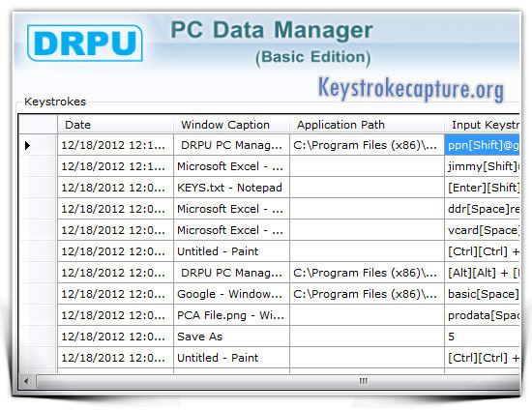The width and height of the screenshot is (532, 410).
Task: Click the horizontal scrollbar thumb grip
Action: 363,381
